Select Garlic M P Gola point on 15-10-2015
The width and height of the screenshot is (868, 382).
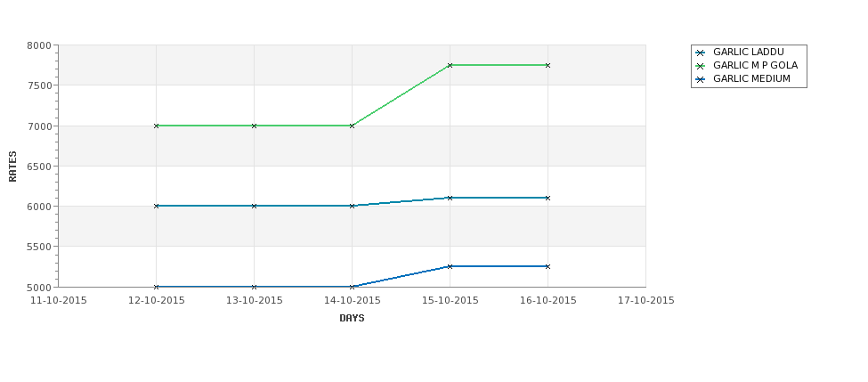[450, 65]
